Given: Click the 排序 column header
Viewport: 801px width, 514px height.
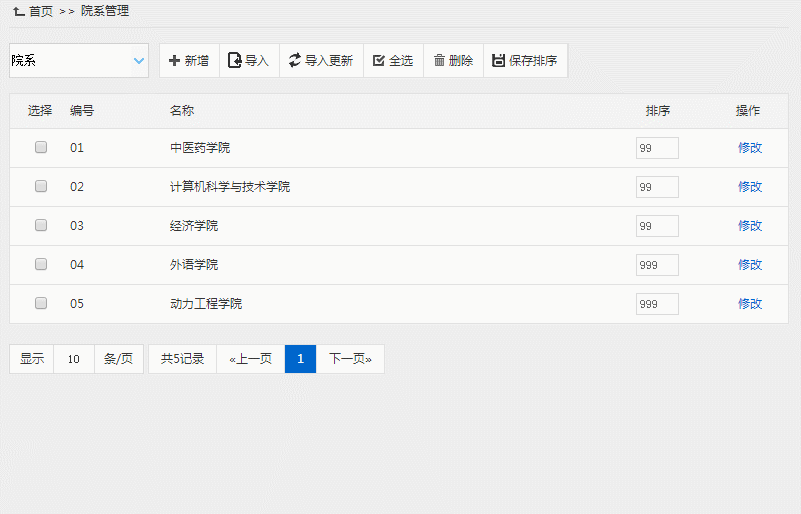Looking at the screenshot, I should tap(657, 111).
